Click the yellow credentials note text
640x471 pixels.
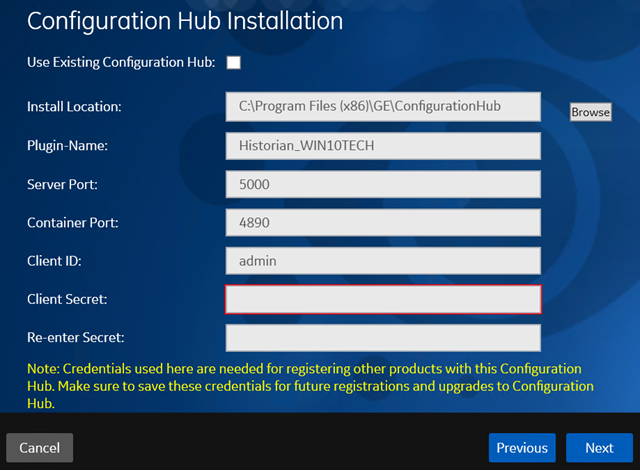[310, 386]
